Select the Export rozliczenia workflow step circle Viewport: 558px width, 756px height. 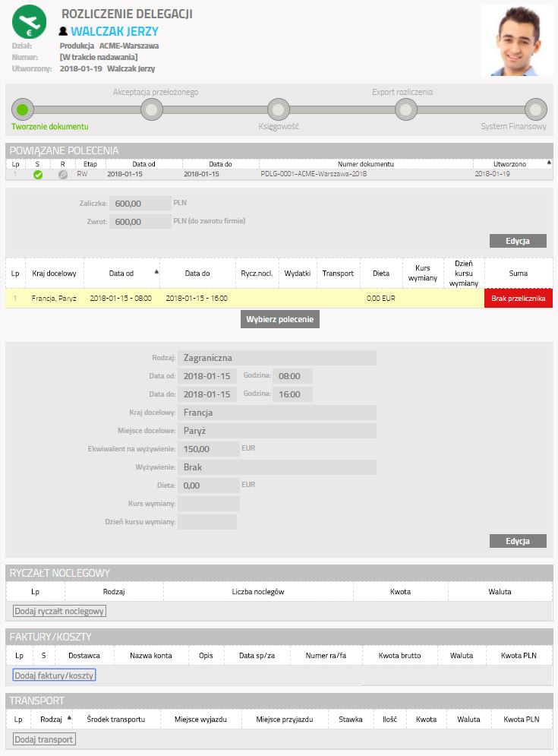pyautogui.click(x=405, y=109)
